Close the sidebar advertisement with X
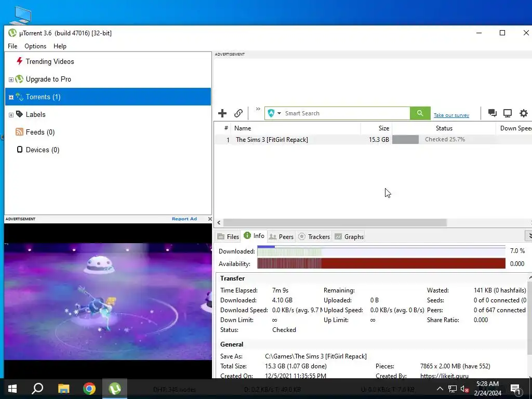 [210, 219]
